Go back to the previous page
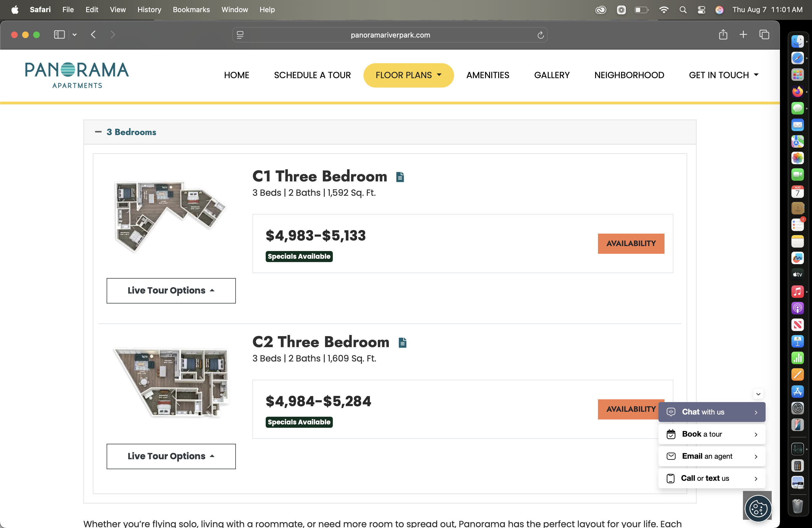812x528 pixels. tap(93, 35)
